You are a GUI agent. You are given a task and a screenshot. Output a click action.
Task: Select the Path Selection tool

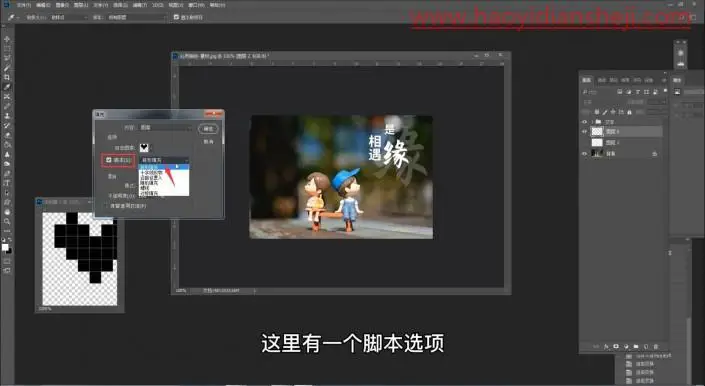[7, 192]
